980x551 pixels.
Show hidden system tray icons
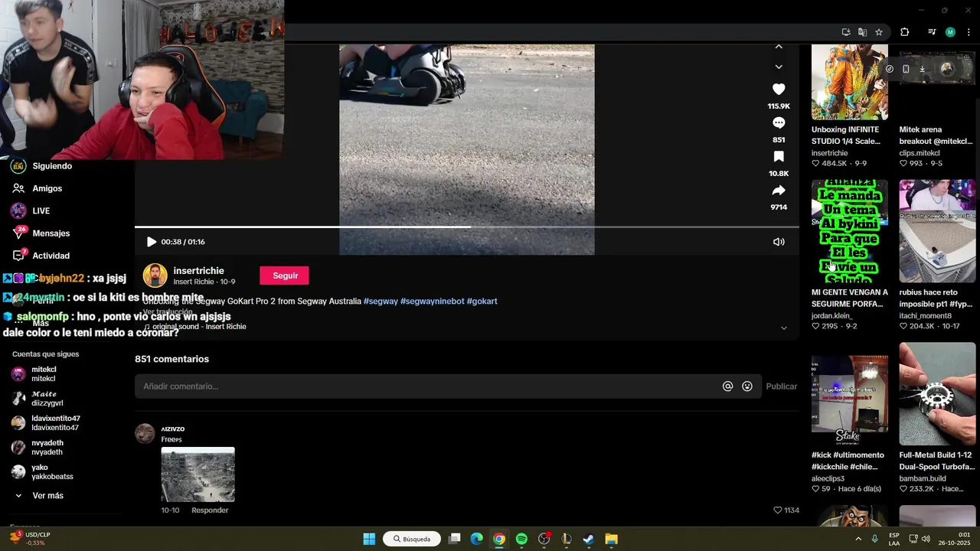tap(858, 539)
